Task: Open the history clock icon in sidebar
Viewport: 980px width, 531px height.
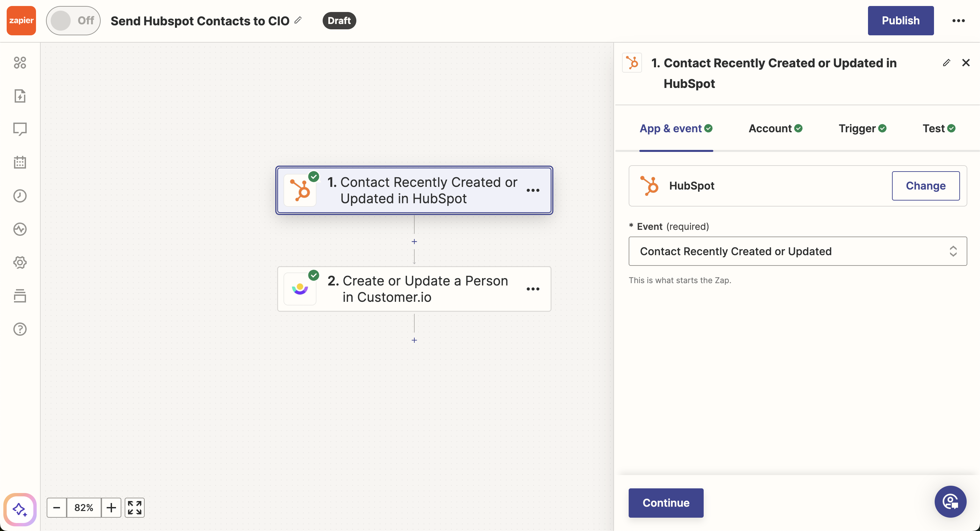Action: pyautogui.click(x=20, y=196)
